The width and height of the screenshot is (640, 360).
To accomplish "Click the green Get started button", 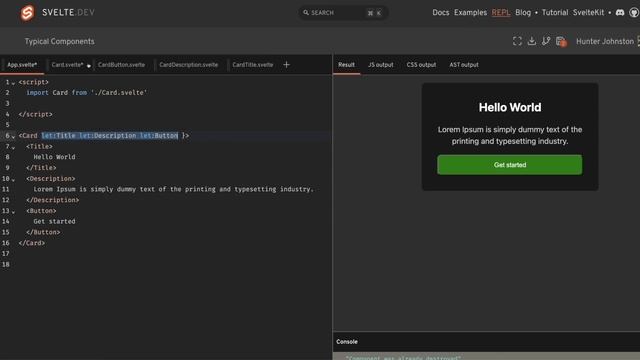I will click(510, 164).
